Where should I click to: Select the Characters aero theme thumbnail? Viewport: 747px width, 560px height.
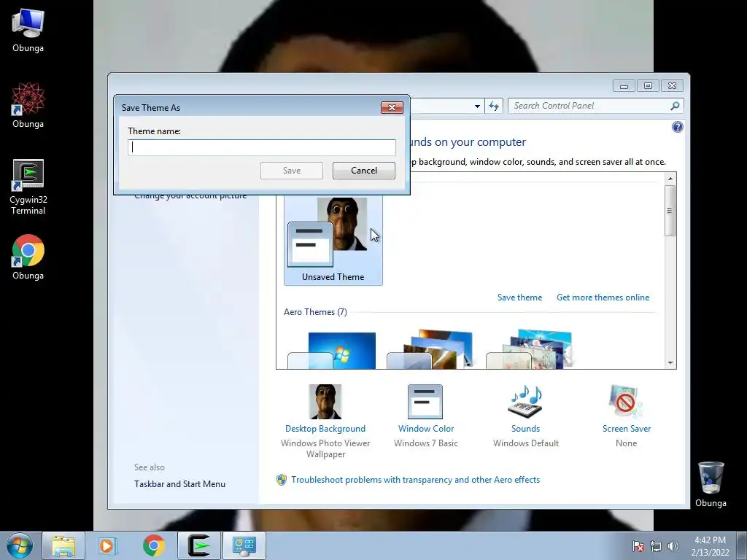(529, 349)
